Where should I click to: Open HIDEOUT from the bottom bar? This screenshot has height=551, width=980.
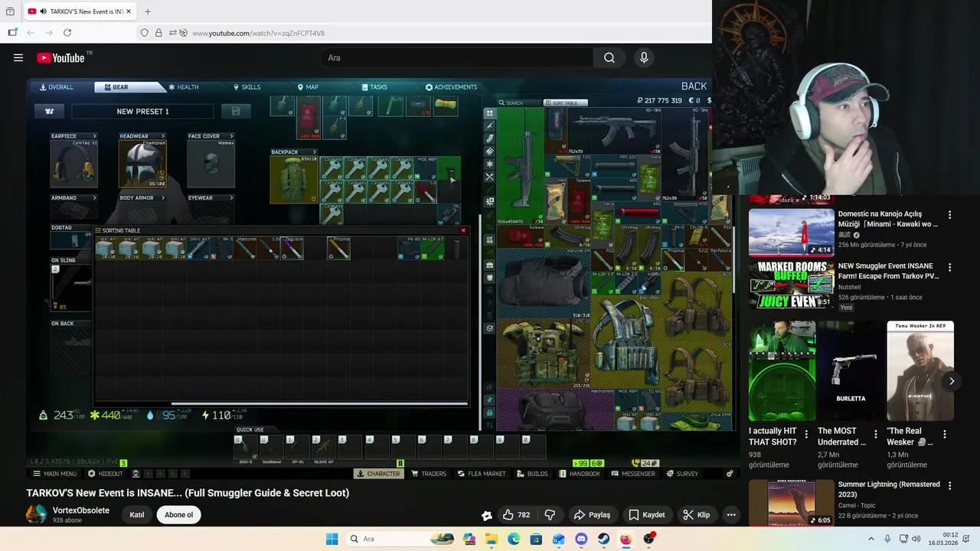click(x=105, y=474)
